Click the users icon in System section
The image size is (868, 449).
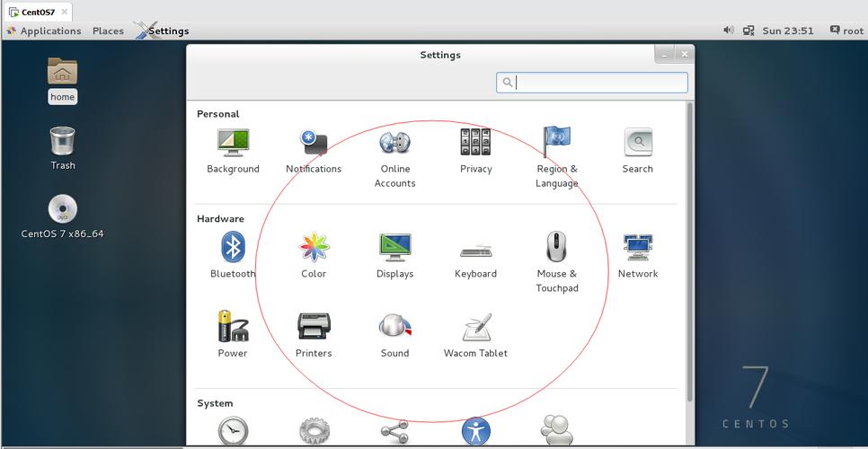coord(556,431)
